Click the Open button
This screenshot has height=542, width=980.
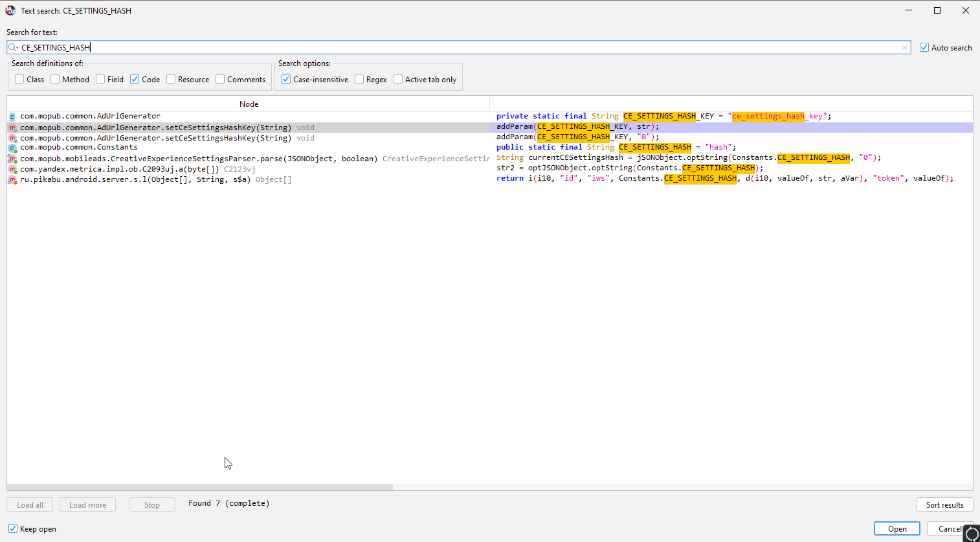point(896,528)
